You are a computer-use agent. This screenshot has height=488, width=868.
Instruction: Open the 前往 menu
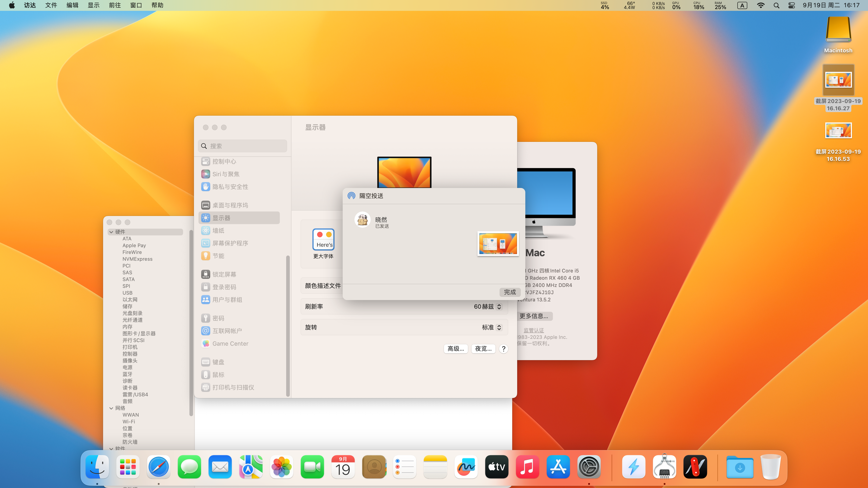coord(115,5)
